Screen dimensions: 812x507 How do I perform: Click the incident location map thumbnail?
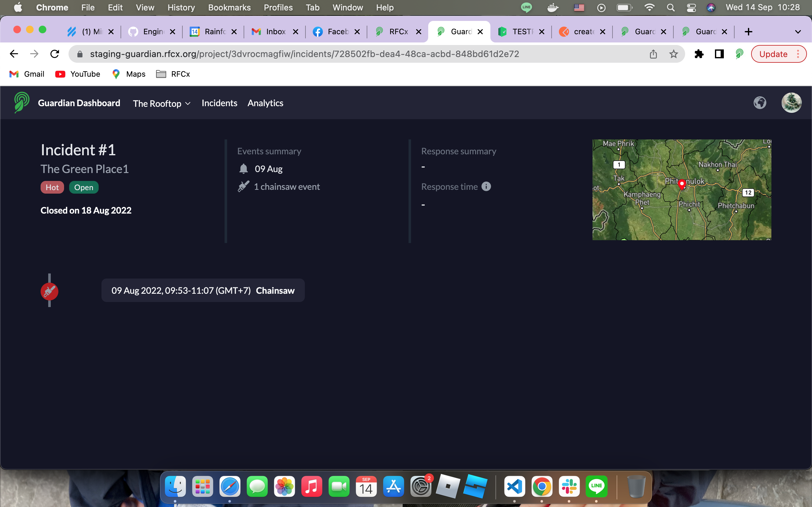[681, 189]
